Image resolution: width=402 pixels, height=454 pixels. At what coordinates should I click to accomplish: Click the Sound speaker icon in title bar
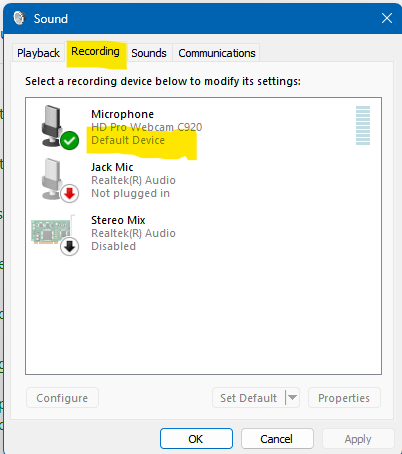click(20, 18)
